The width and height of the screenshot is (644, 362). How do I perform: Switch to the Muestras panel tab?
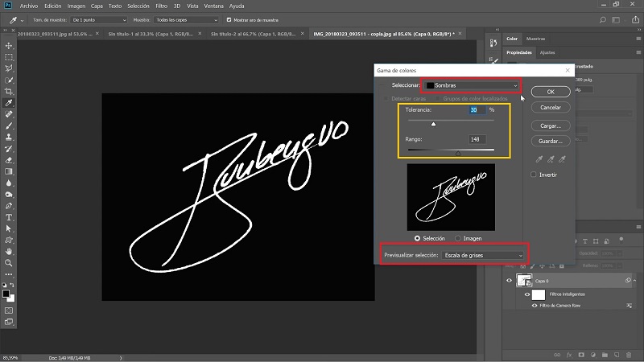[535, 39]
